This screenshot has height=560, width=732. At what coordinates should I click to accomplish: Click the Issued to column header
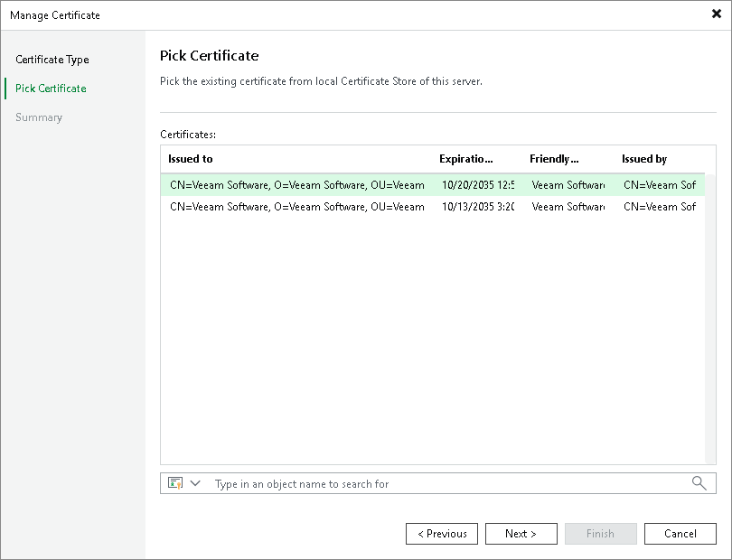(190, 159)
